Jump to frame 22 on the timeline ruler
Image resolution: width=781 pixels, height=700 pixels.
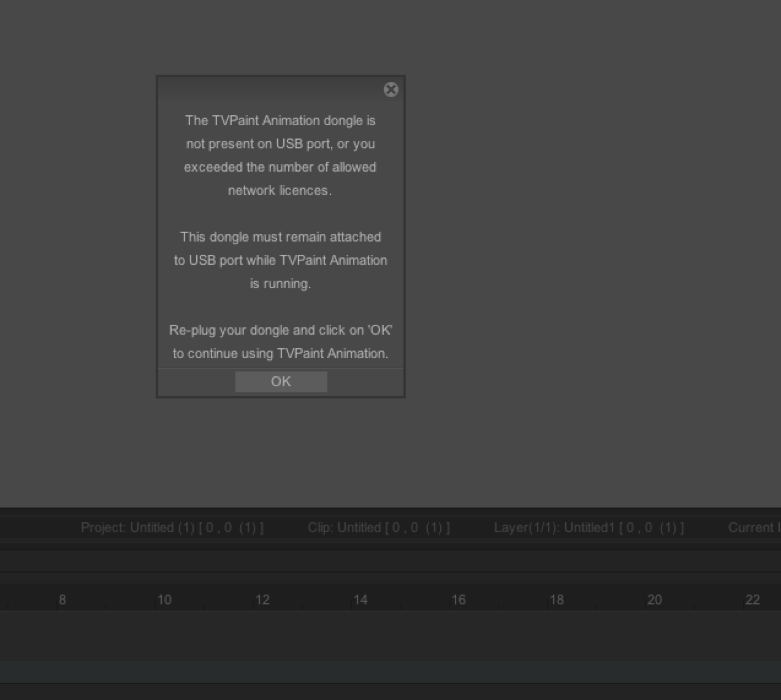(753, 599)
